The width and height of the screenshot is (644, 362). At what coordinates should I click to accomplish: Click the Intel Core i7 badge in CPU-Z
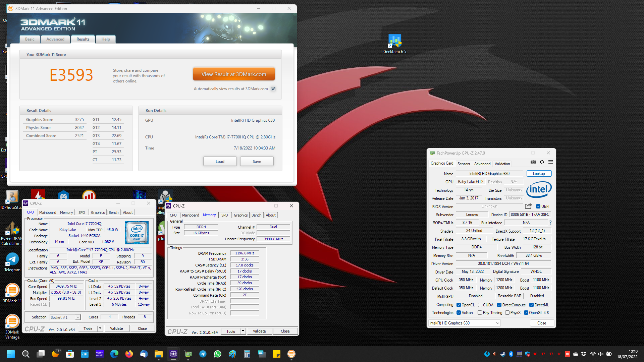pos(137,232)
